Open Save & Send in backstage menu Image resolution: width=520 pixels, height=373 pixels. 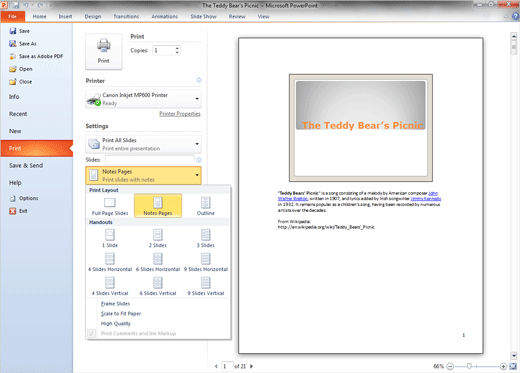click(26, 166)
